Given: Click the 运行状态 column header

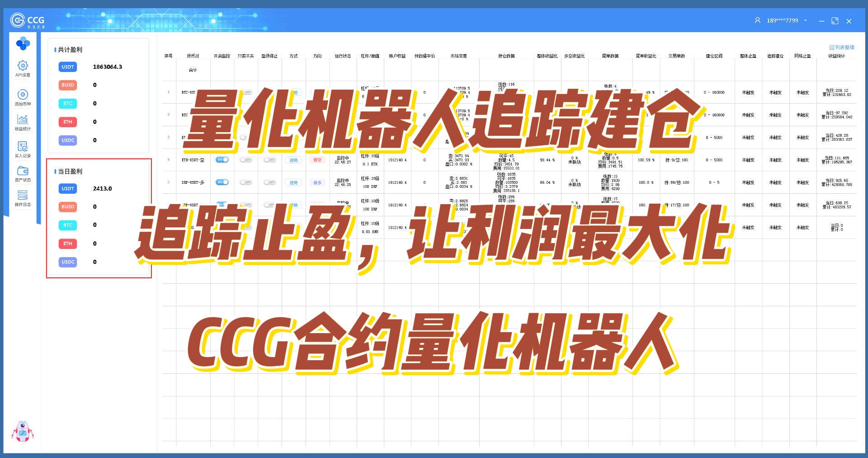Looking at the screenshot, I should 343,56.
